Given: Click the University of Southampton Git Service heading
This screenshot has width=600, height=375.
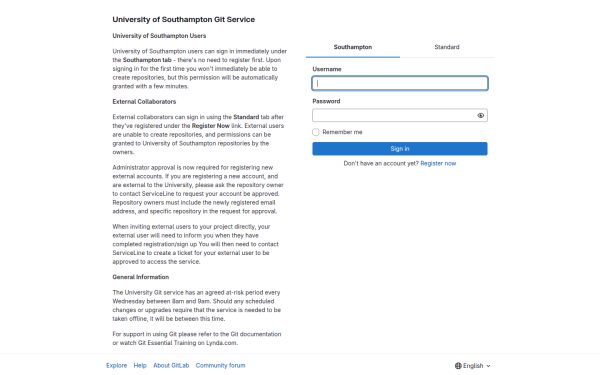Looking at the screenshot, I should 184,20.
